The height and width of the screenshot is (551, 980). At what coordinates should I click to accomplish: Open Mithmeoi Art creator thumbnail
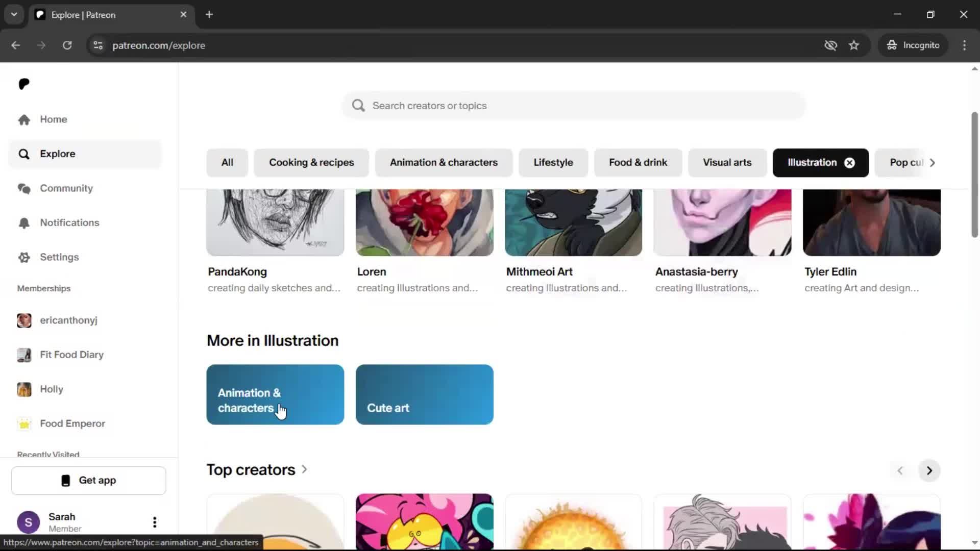click(574, 222)
